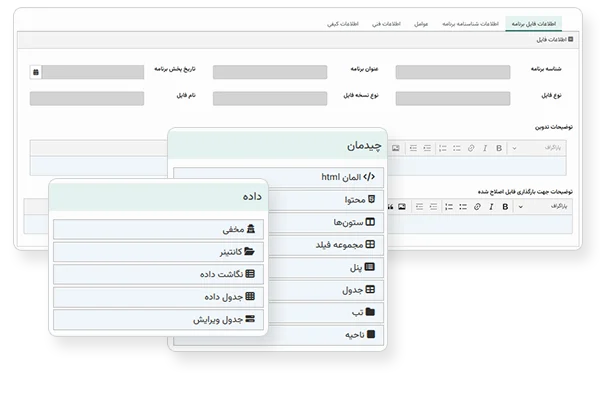Choose the جدول table component

pyautogui.click(x=327, y=290)
